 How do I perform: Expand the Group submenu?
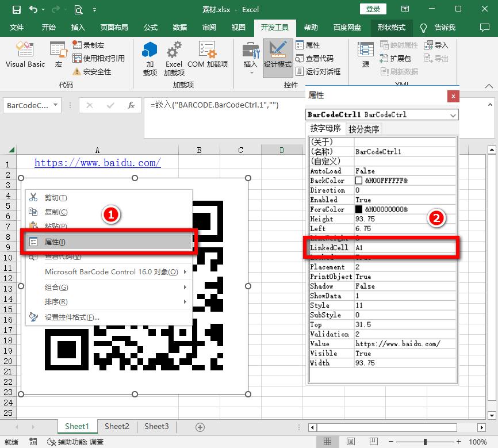(x=109, y=287)
